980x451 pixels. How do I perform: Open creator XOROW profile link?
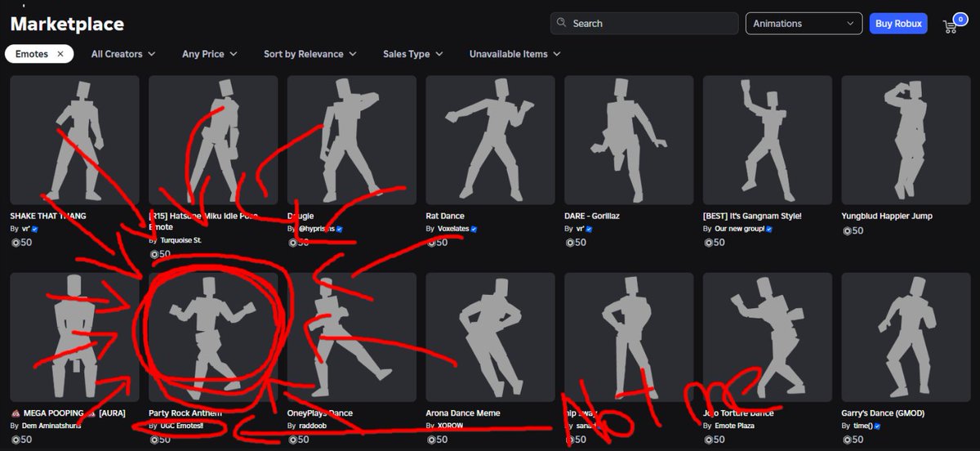(450, 426)
